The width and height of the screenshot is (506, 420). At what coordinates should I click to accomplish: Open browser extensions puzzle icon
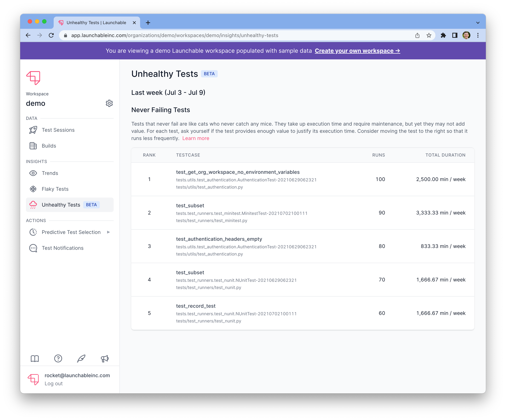443,35
